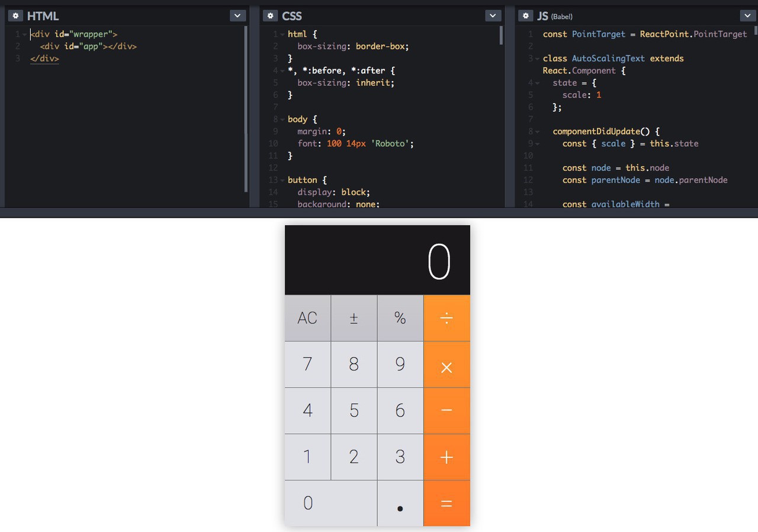The image size is (758, 532).
Task: Tap calculator digit 6 key
Action: [400, 411]
